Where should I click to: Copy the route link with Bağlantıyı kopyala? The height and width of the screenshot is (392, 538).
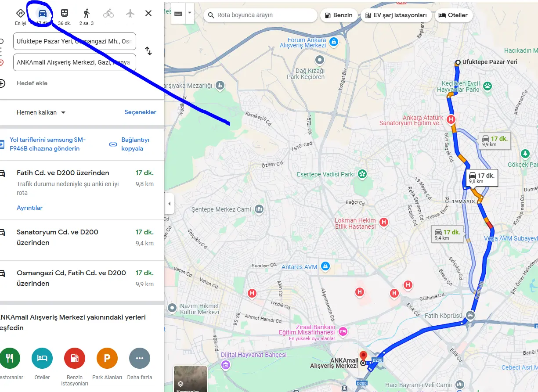click(135, 144)
